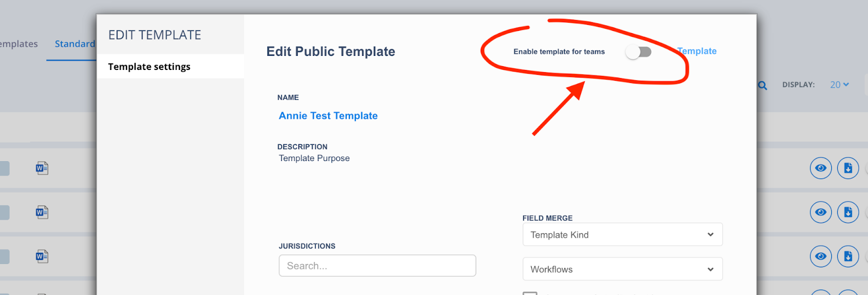Download first row template file

click(x=848, y=168)
